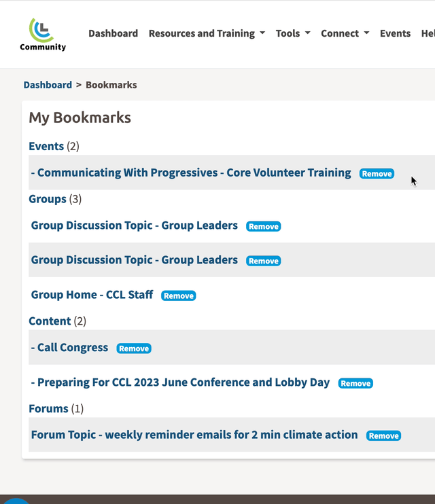Click the CCL Community logo

(43, 35)
